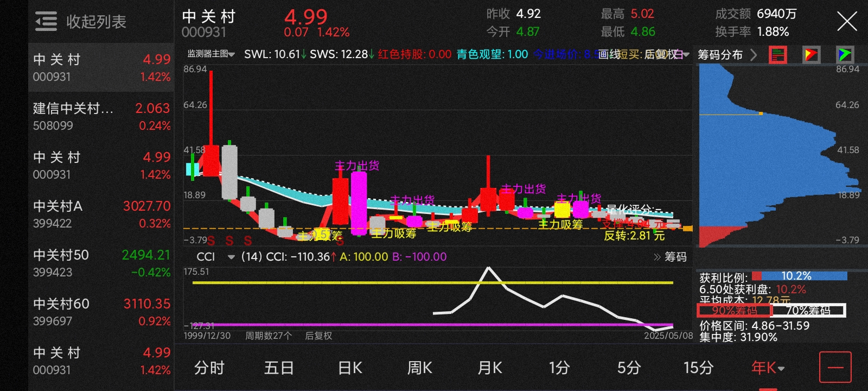Viewport: 868px width, 391px height.
Task: Click the 青色观望: 1.00 indicator value
Action: point(492,54)
